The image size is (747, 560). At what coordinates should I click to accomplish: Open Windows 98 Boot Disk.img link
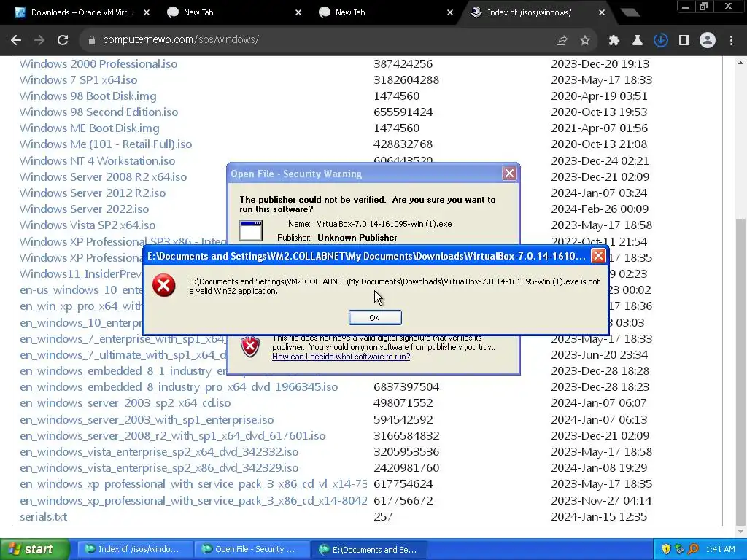88,96
